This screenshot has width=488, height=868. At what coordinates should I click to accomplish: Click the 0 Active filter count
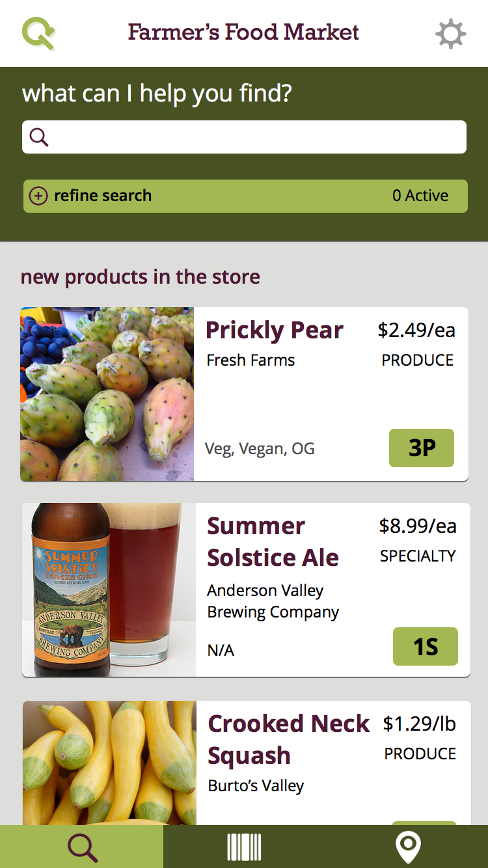point(420,196)
